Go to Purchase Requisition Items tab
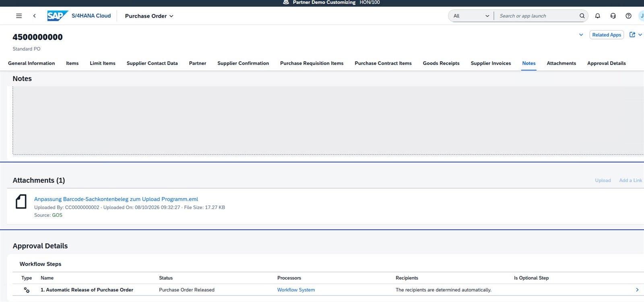The image size is (644, 302). [312, 64]
